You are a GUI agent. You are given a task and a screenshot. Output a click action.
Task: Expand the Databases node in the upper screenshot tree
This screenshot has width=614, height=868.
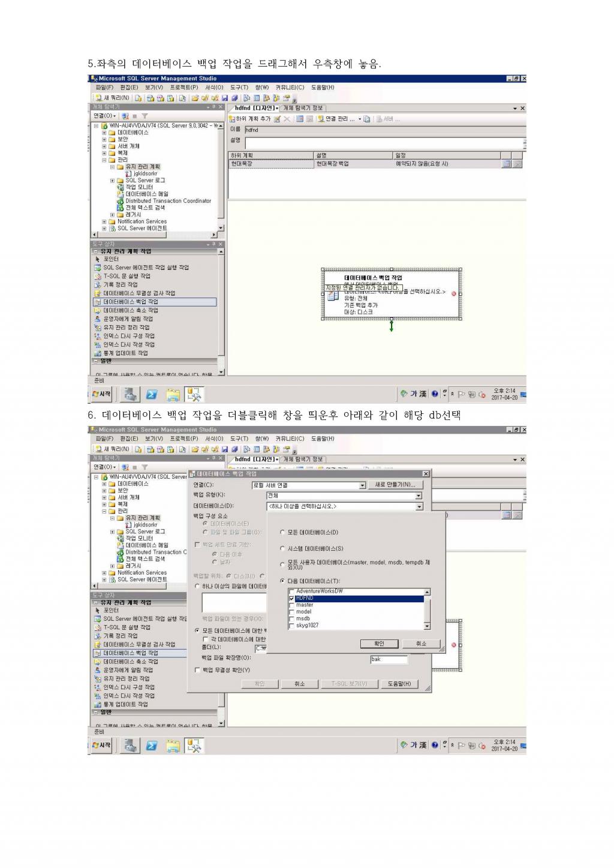104,133
